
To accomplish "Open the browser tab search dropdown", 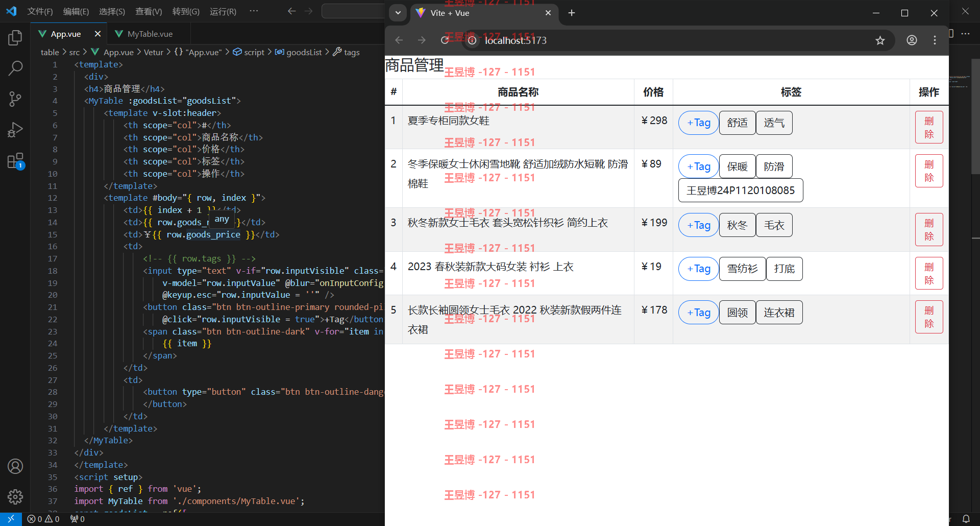I will (398, 13).
